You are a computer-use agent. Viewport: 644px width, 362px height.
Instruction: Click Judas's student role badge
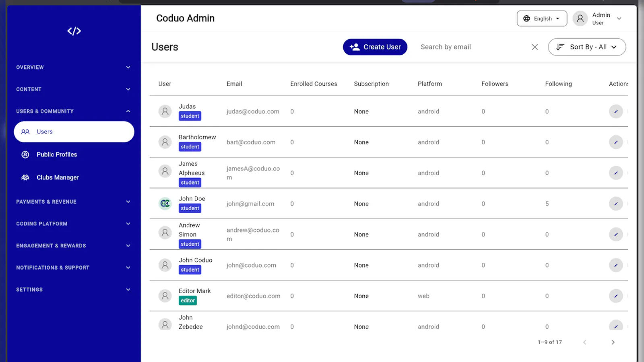coord(190,116)
